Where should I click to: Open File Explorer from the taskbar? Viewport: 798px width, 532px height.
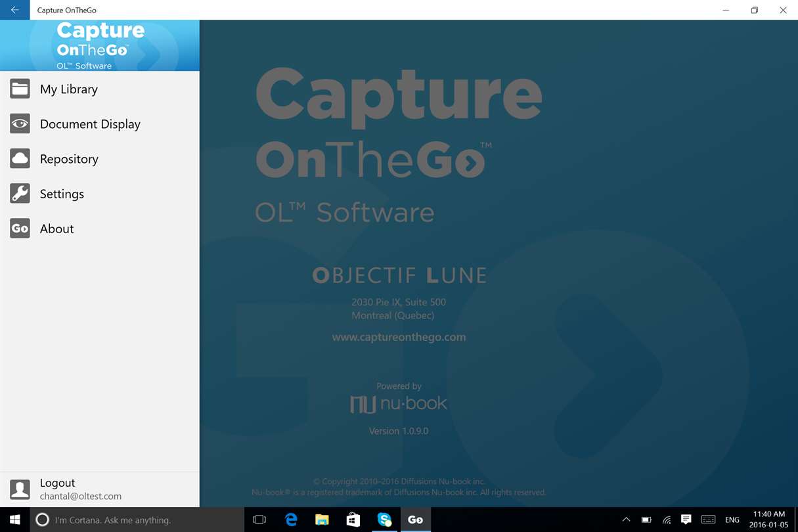click(x=322, y=520)
